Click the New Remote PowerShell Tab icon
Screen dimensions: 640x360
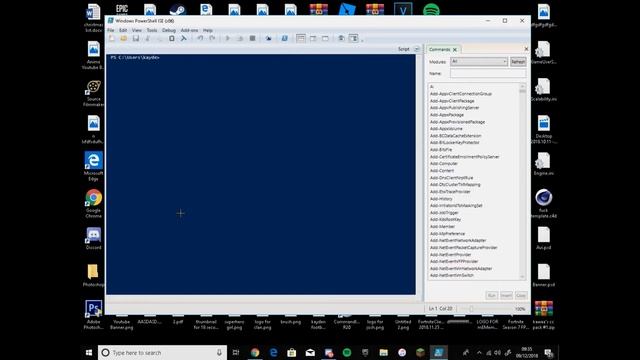coord(268,38)
